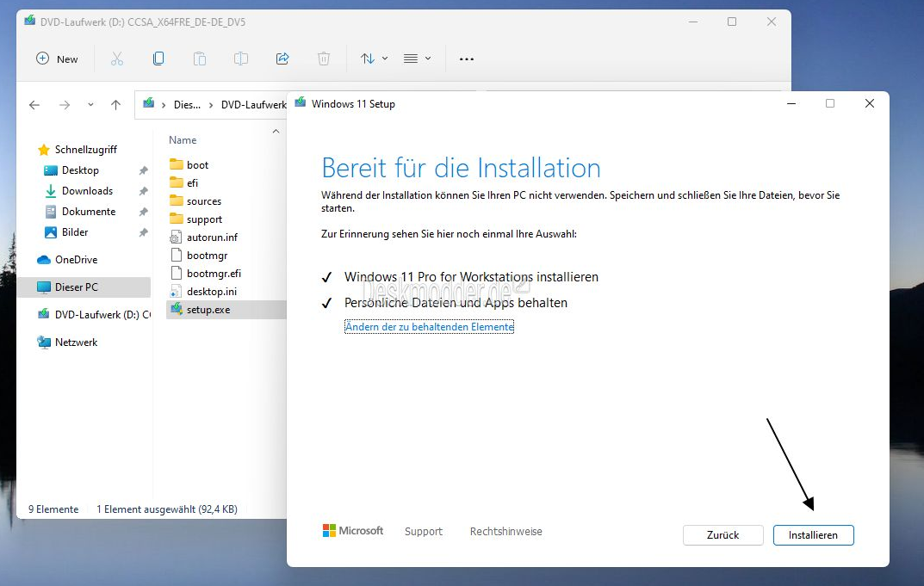Screen dimensions: 924x586
Task: Select Dieser PC in navigation pane
Action: (84, 287)
